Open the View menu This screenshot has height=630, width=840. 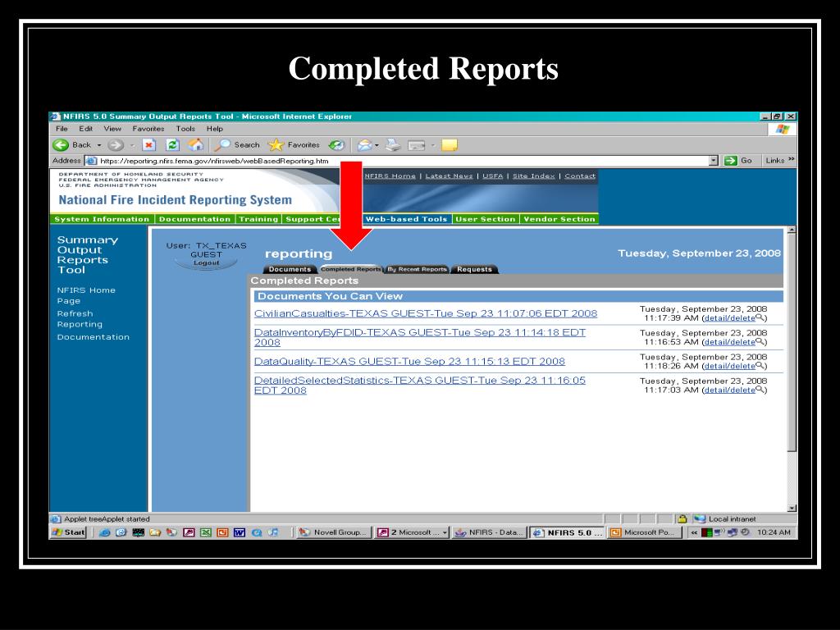click(x=112, y=129)
